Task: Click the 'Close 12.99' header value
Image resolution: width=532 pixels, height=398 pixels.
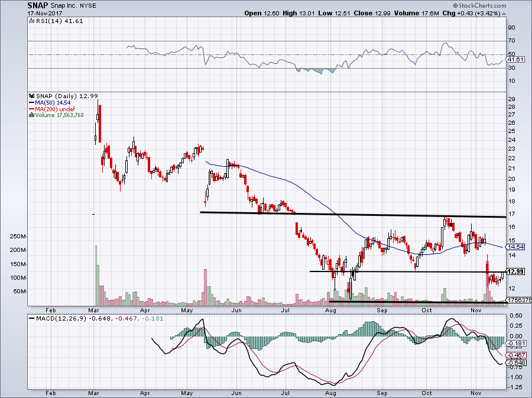Action: click(372, 13)
